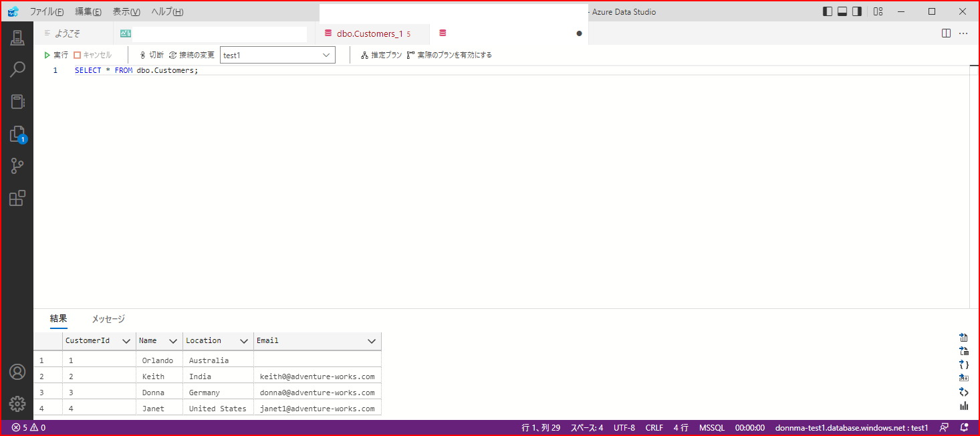Open the Connections view in activity bar

[17, 37]
